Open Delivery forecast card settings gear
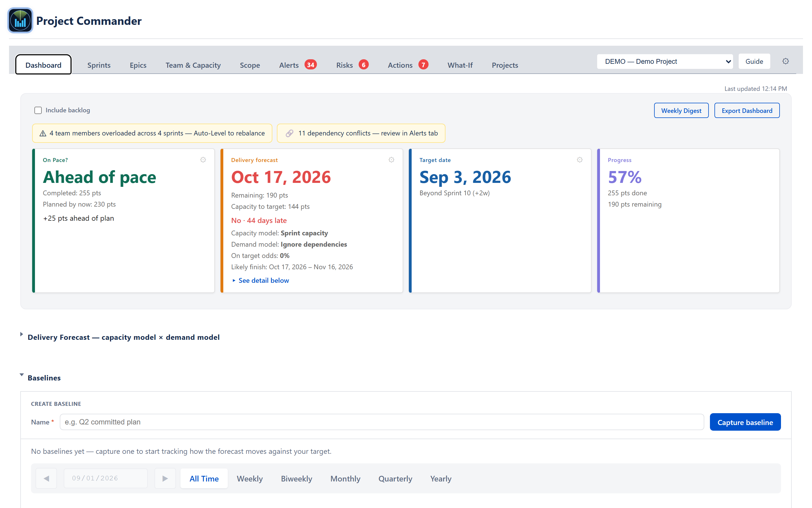Image resolution: width=812 pixels, height=508 pixels. pos(391,160)
